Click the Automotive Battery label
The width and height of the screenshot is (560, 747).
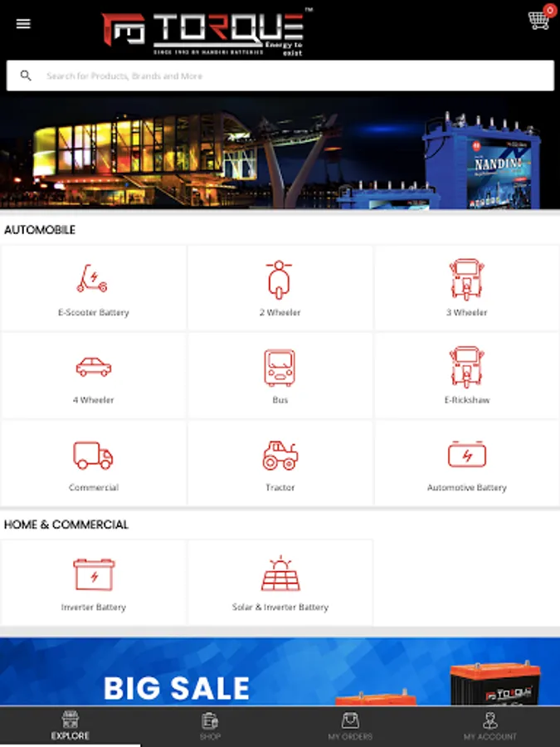(x=466, y=487)
